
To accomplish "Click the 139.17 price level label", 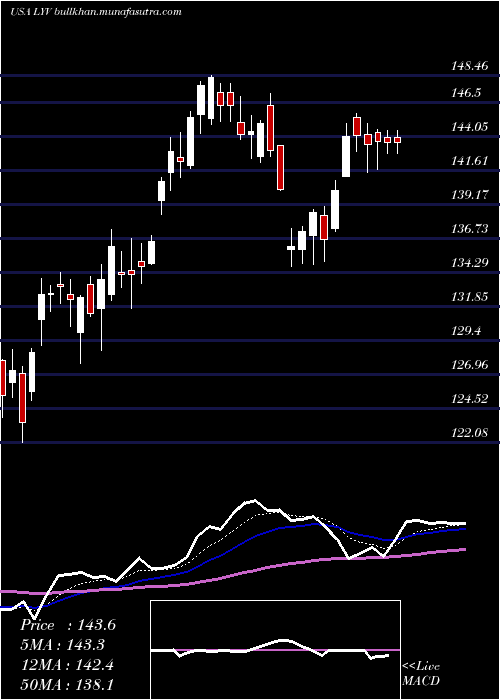I will (x=469, y=195).
